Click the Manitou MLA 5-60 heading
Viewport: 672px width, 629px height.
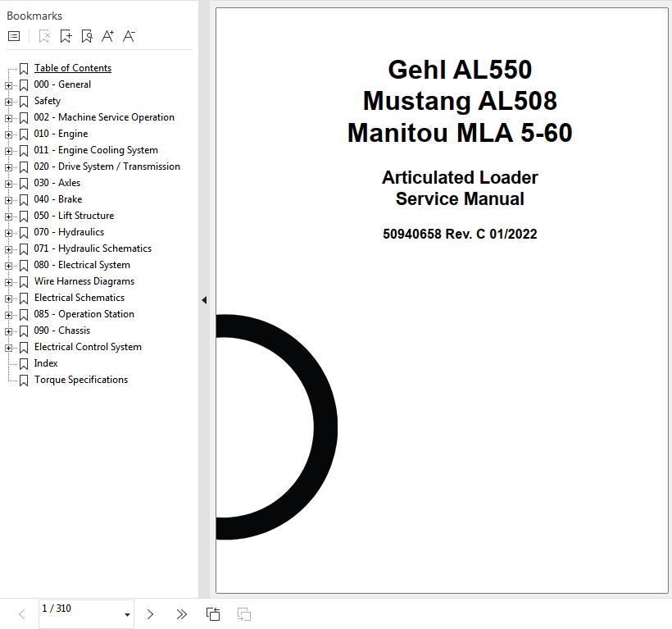[x=460, y=133]
